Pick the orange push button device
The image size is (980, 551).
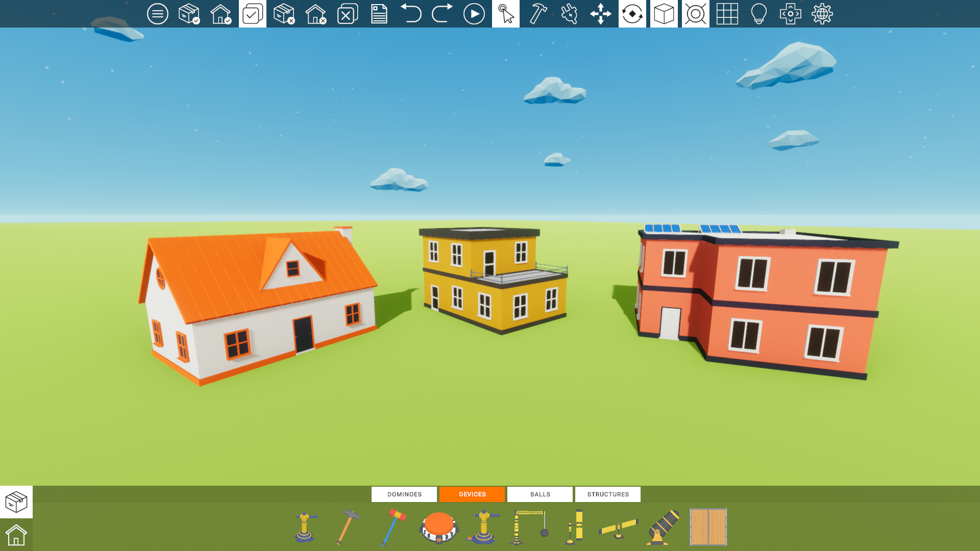click(x=439, y=527)
